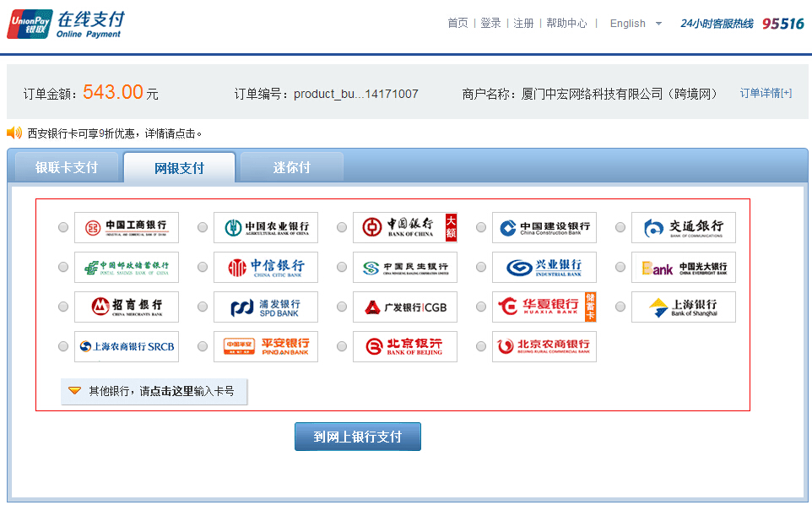Click the Ping An Bank 平安银行 logo
Viewport: 812px width, 505px height.
click(266, 346)
